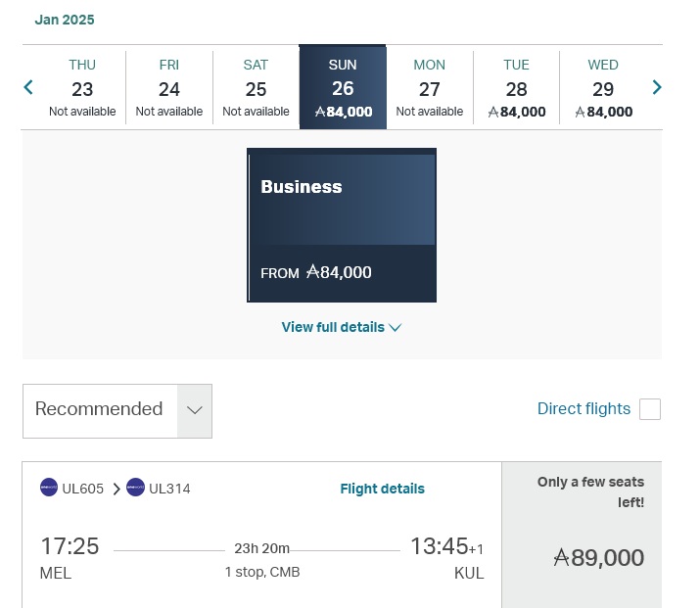The image size is (700, 608).
Task: Tick the Direct flights checkbox
Action: tap(650, 409)
